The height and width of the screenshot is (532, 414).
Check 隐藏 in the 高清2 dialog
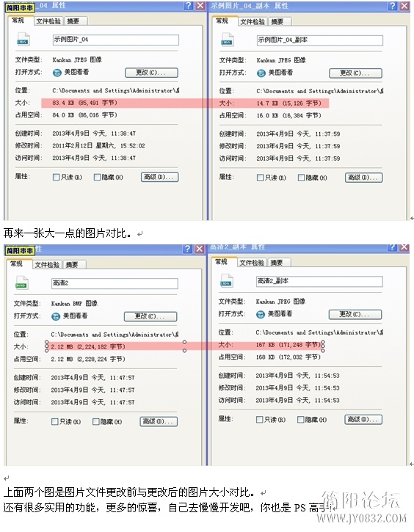point(96,421)
